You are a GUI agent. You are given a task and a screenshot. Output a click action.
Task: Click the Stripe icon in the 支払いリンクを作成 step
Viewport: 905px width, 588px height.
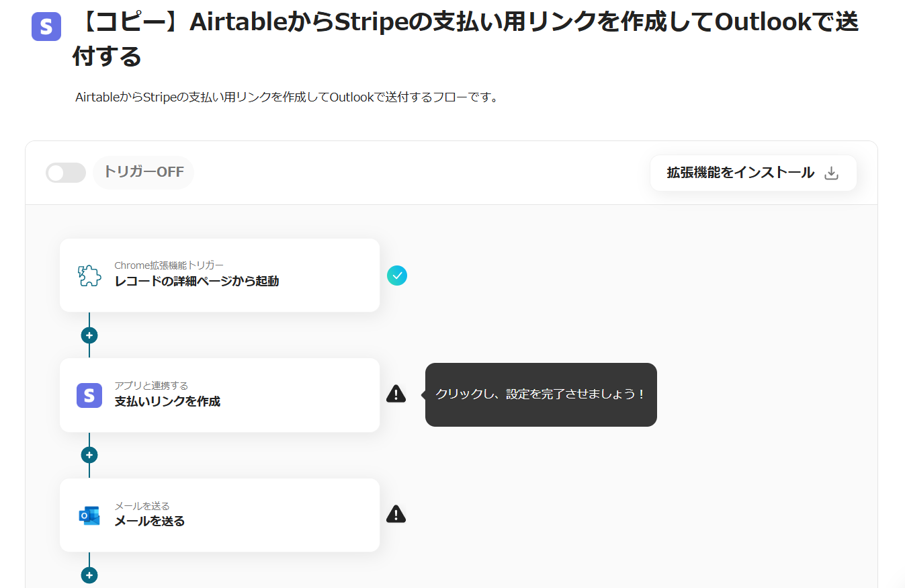pyautogui.click(x=89, y=395)
